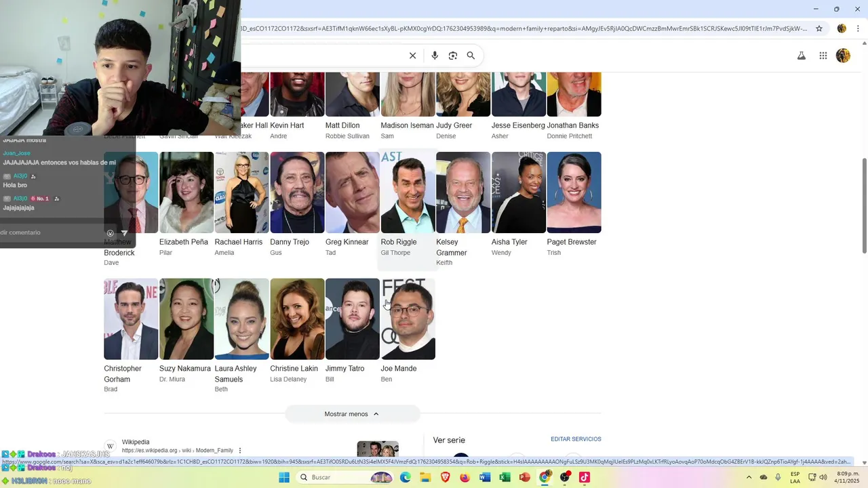Screen dimensions: 868x488
Task: Open the emoji picker in chat
Action: [x=111, y=233]
